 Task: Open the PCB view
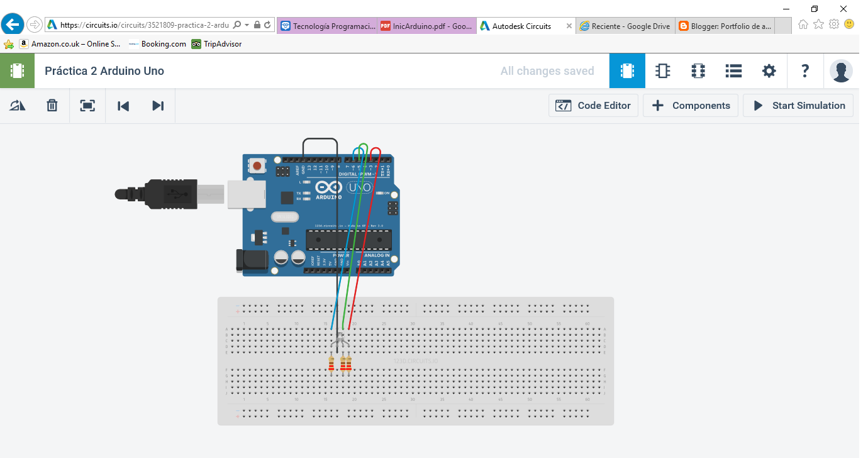click(698, 70)
